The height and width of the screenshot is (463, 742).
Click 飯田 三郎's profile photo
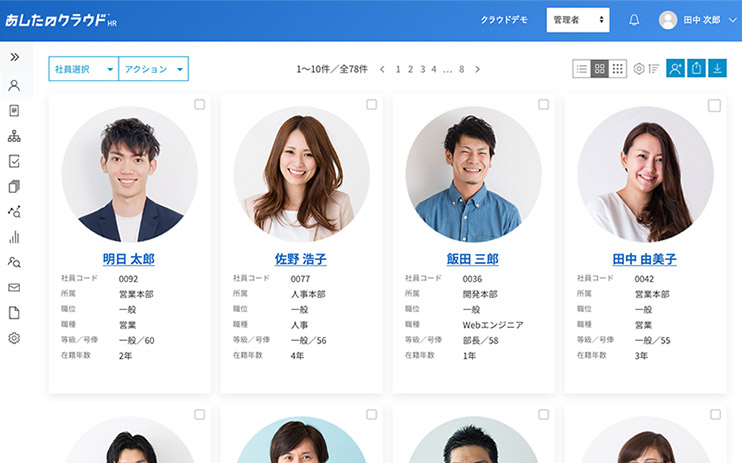473,174
